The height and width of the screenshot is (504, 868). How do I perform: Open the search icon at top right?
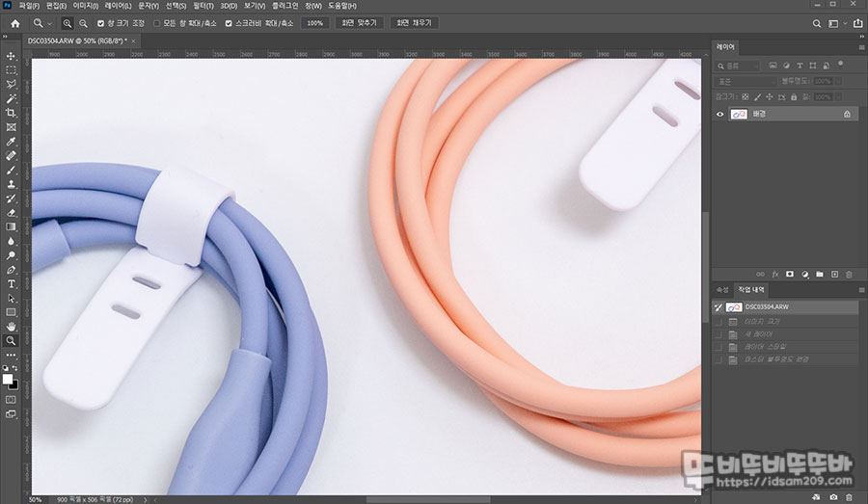[x=817, y=23]
